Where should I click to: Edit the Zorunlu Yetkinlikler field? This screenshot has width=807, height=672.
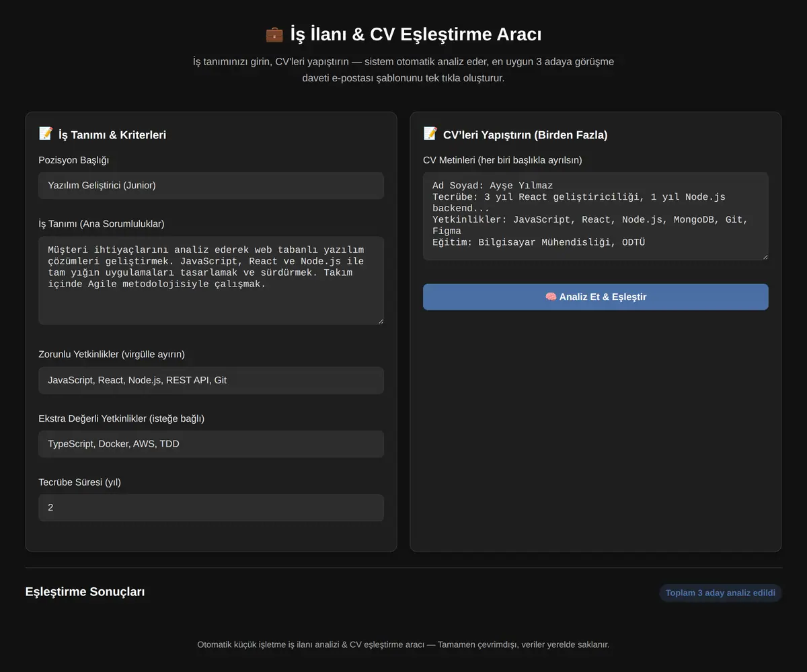coord(211,380)
